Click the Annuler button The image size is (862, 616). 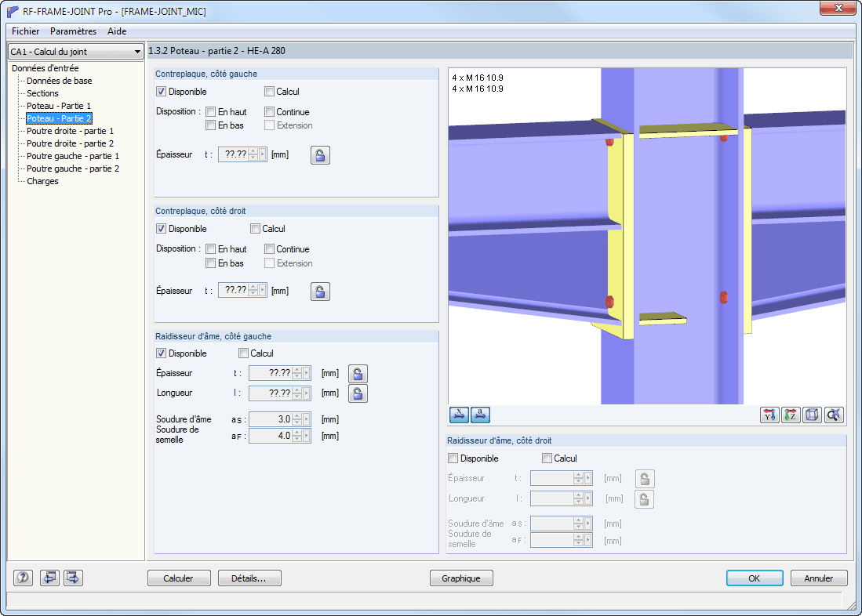coord(819,578)
